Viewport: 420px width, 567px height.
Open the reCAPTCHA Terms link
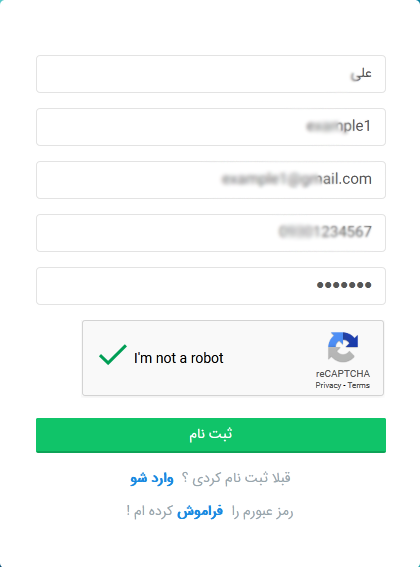point(359,385)
